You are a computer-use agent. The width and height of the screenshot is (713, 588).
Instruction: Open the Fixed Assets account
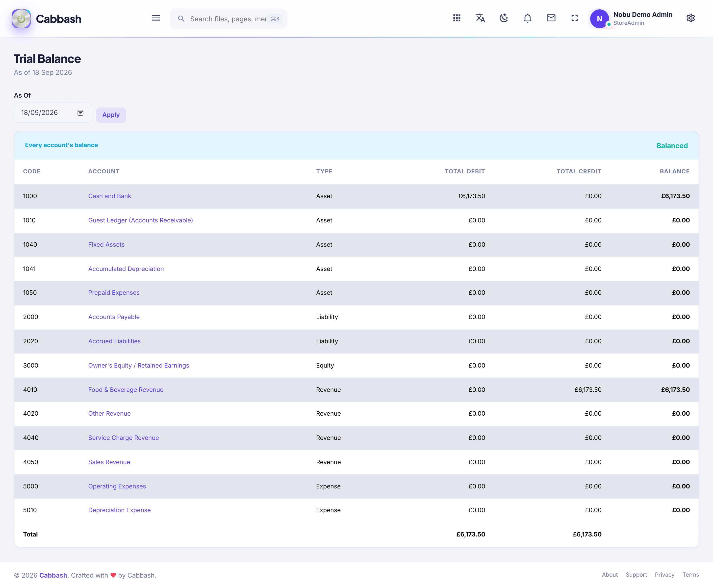pyautogui.click(x=106, y=244)
